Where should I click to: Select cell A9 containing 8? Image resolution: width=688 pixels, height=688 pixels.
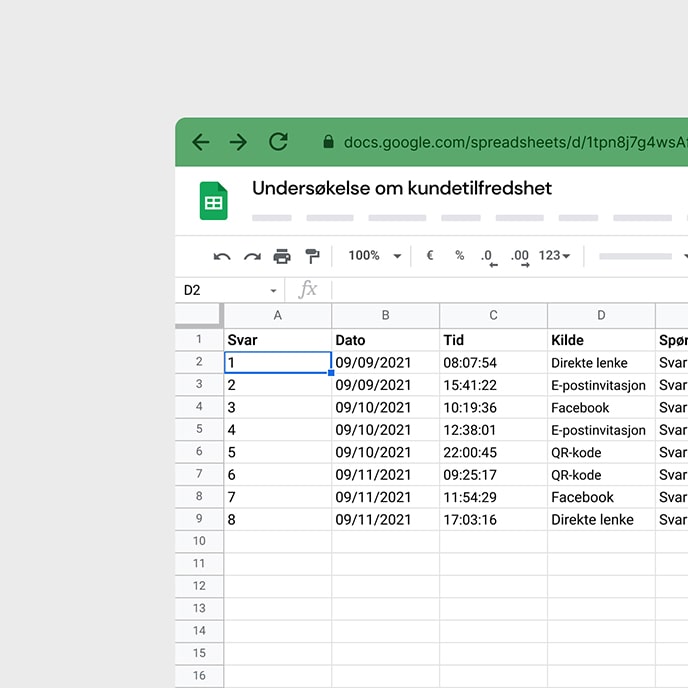click(278, 519)
